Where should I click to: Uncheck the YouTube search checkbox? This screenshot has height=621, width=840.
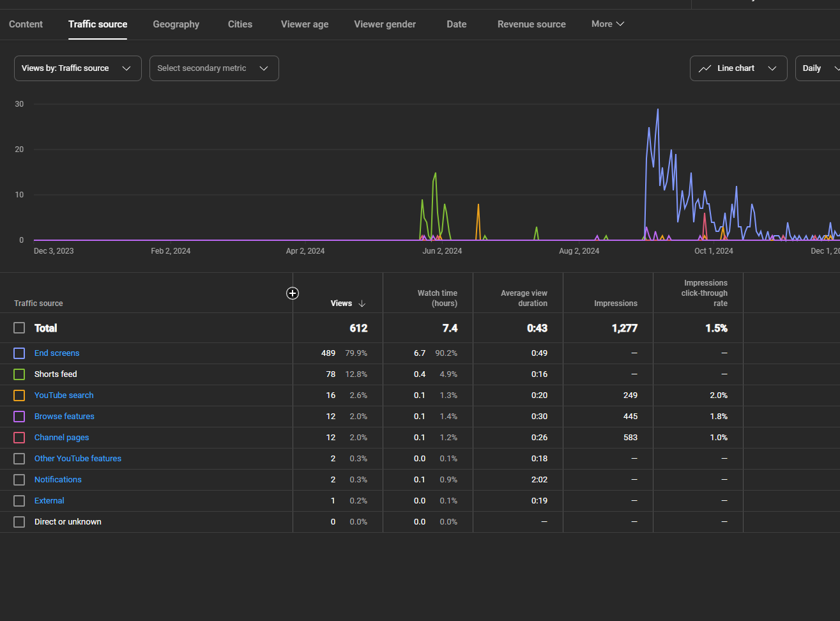(19, 395)
